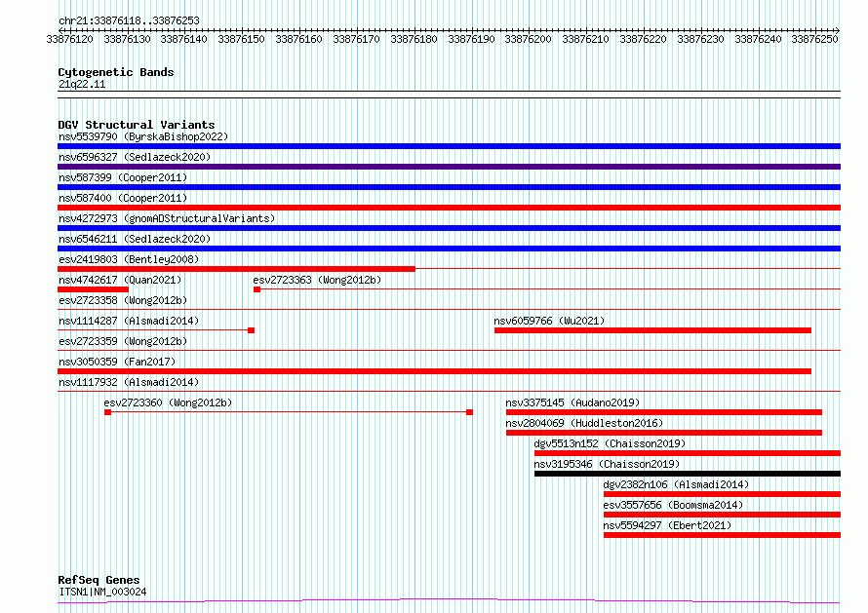The width and height of the screenshot is (868, 613).
Task: Click the nsv4742617 (Quan2021) label
Action: pos(120,280)
